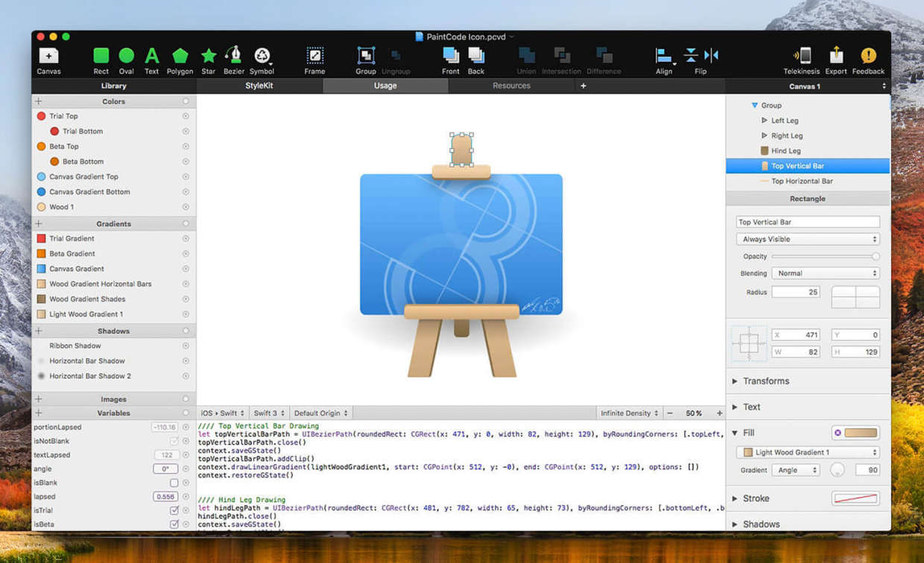924x563 pixels.
Task: Pick the Polygon tool
Action: click(180, 60)
